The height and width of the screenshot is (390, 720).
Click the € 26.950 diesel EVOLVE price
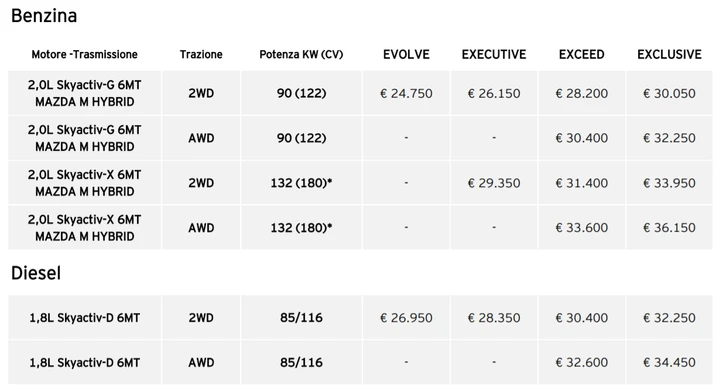[x=406, y=317]
